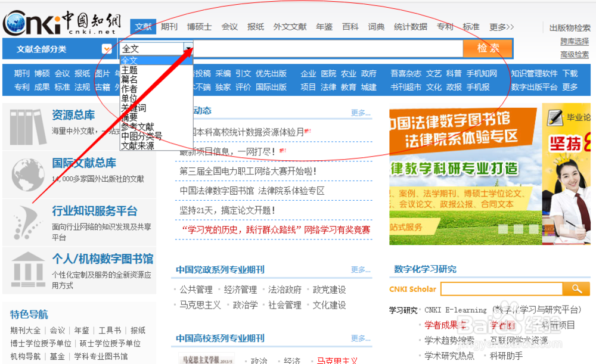Click 更多>> in the top tabs
This screenshot has width=596, height=364.
tap(501, 27)
